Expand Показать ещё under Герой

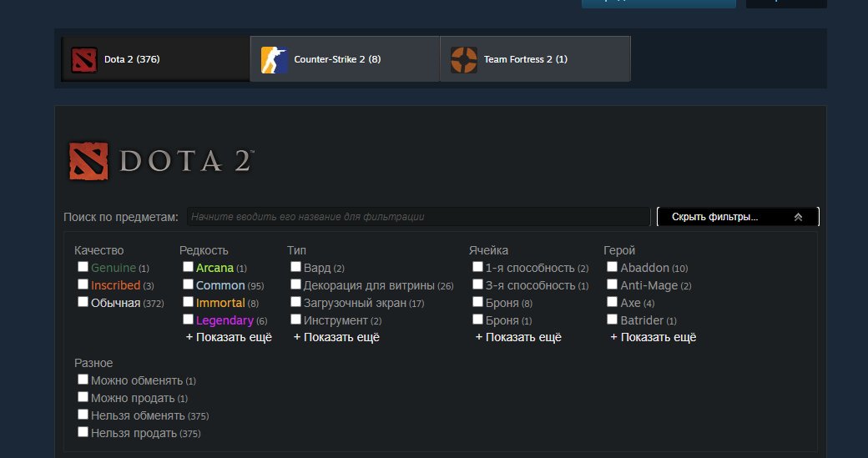coord(654,337)
